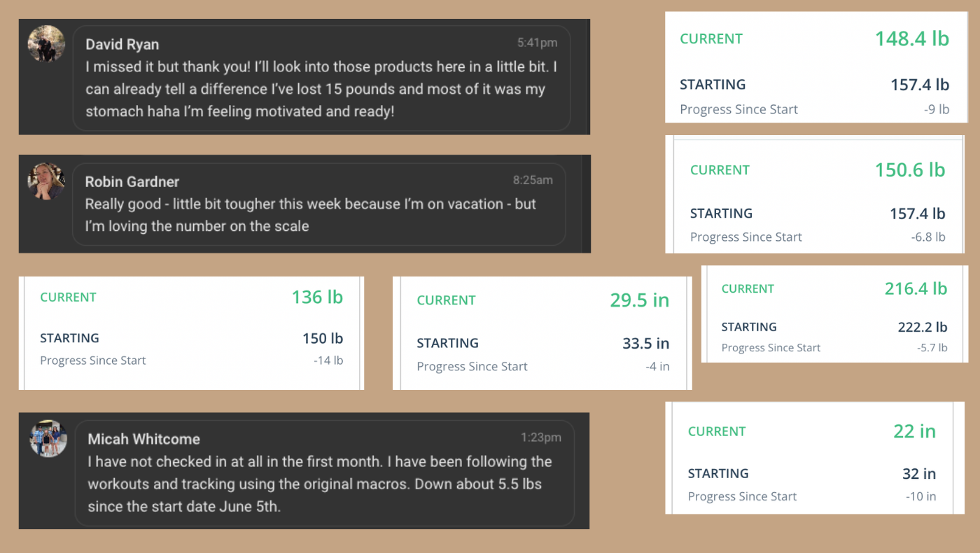Click the 8:25am message timestamp

click(533, 180)
